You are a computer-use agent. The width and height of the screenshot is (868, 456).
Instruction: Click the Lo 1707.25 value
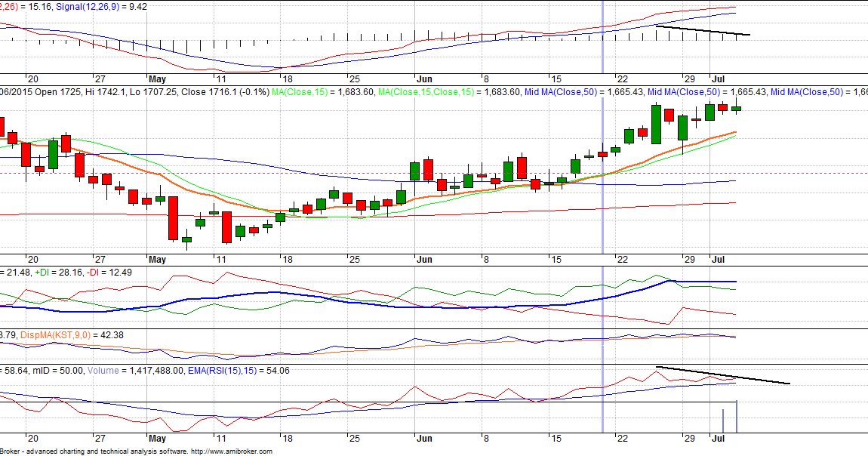[x=153, y=92]
